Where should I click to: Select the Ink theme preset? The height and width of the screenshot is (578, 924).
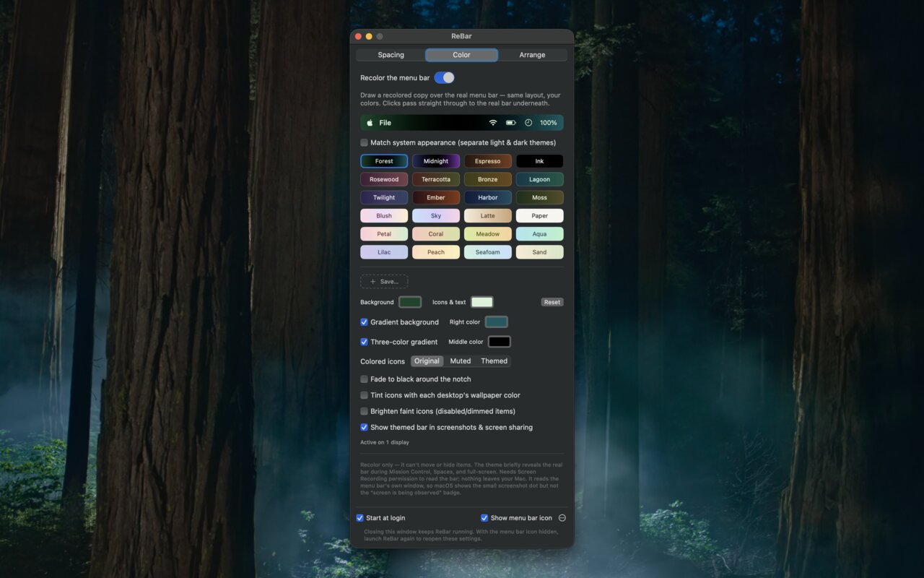click(x=540, y=161)
